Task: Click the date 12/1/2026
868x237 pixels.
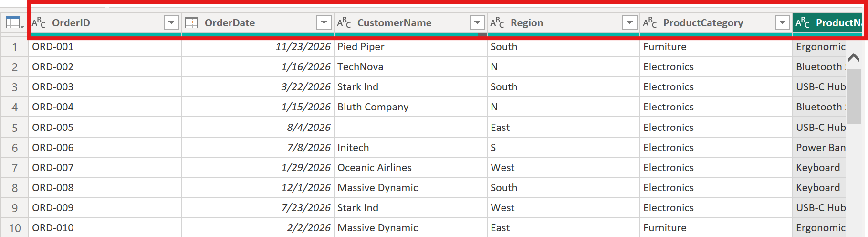Action: (x=306, y=188)
